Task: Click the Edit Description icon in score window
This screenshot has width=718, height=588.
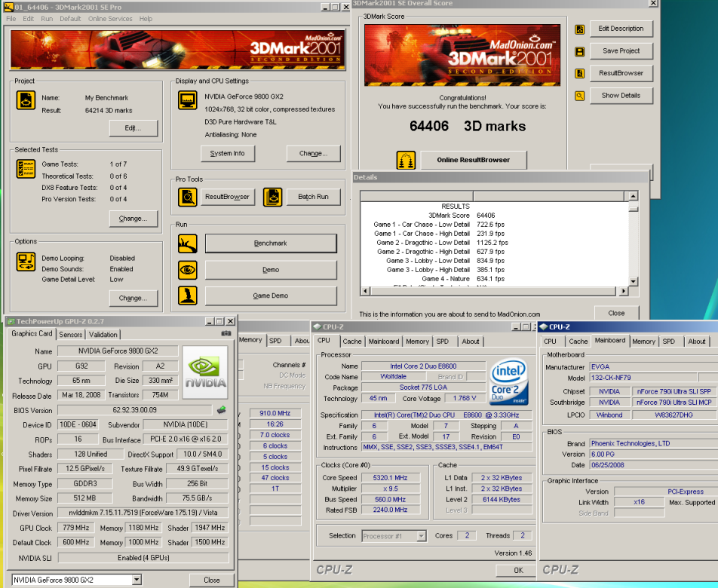Action: 580,29
